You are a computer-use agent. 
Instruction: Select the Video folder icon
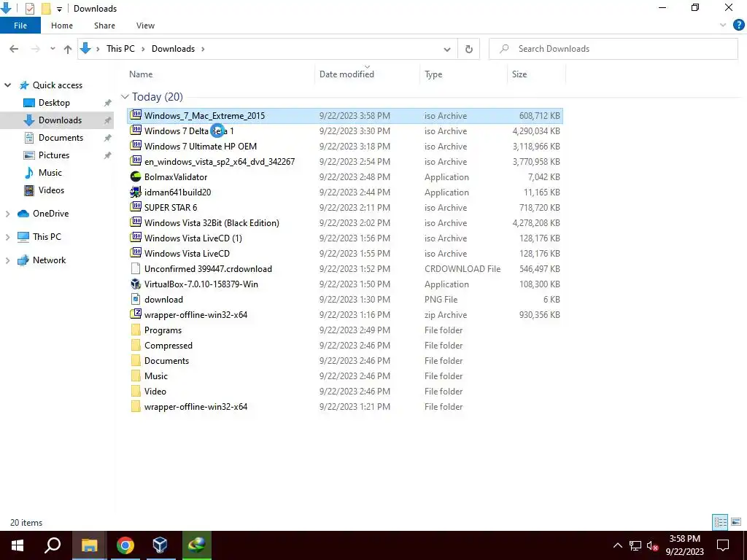coord(136,392)
